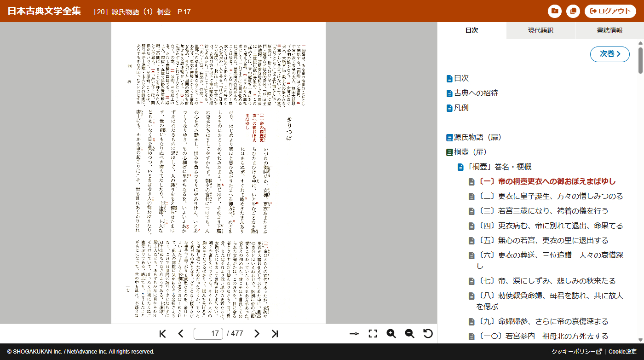The width and height of the screenshot is (644, 360).
Task: Zoom out of the page
Action: pos(410,334)
